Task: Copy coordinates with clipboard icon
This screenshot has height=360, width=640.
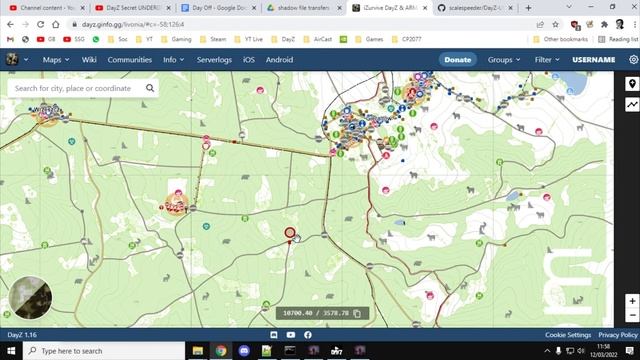Action: pos(357,313)
